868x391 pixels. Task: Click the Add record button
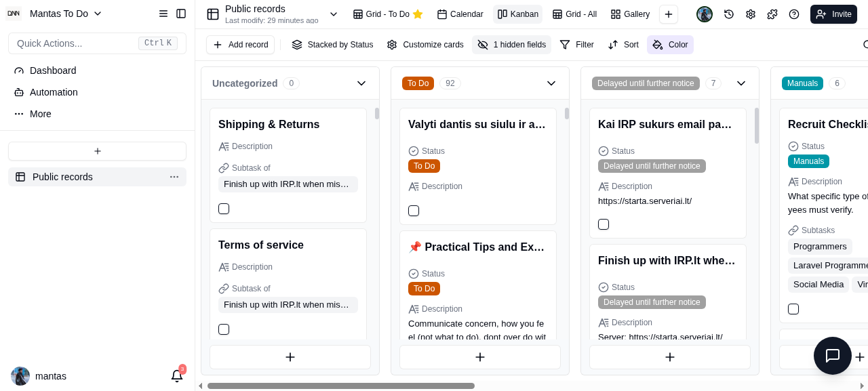point(240,45)
